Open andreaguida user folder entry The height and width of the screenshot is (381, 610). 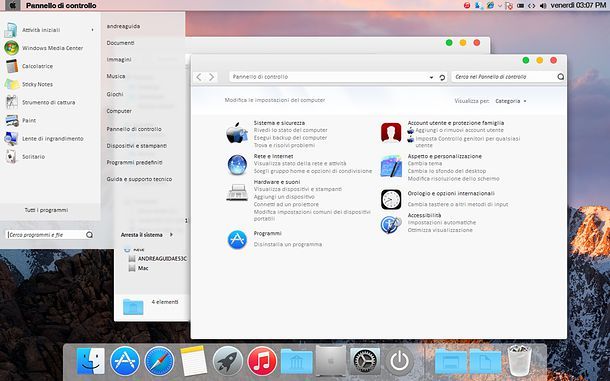(x=123, y=26)
